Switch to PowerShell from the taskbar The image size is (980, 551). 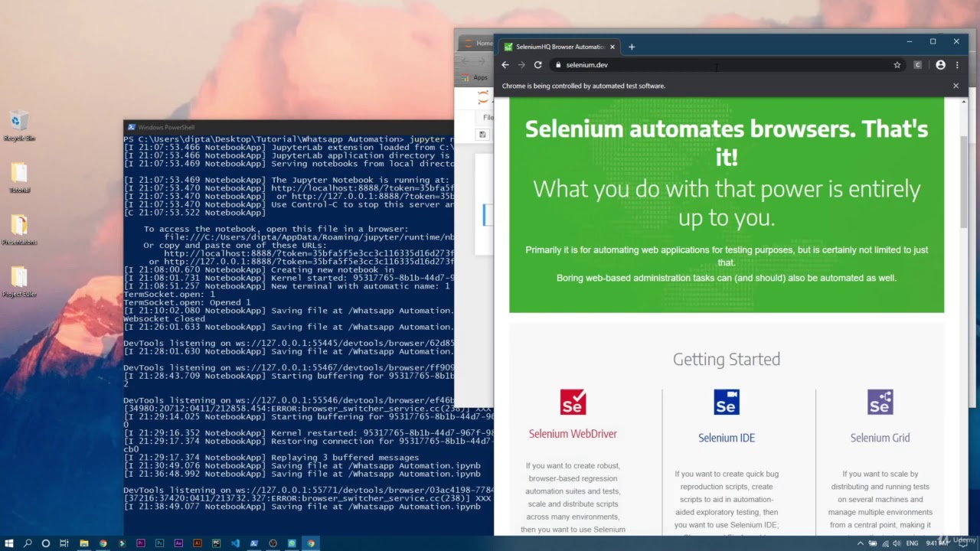(254, 543)
